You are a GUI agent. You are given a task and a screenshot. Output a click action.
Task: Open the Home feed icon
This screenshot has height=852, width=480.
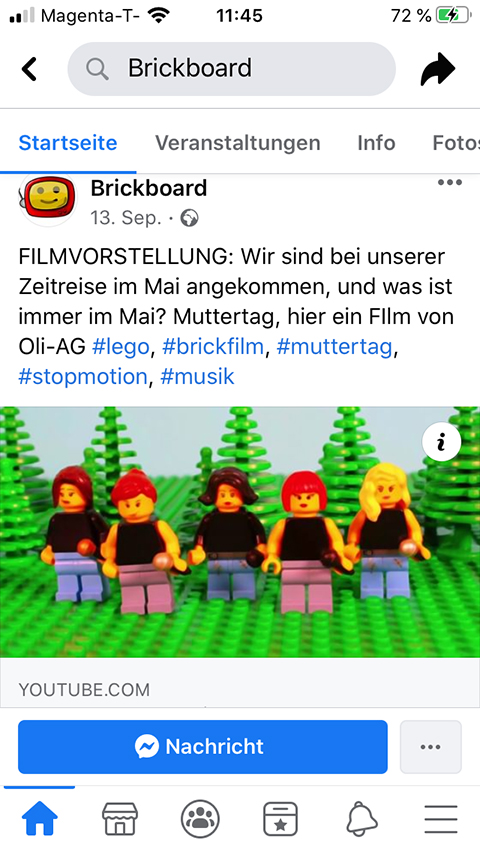39,819
